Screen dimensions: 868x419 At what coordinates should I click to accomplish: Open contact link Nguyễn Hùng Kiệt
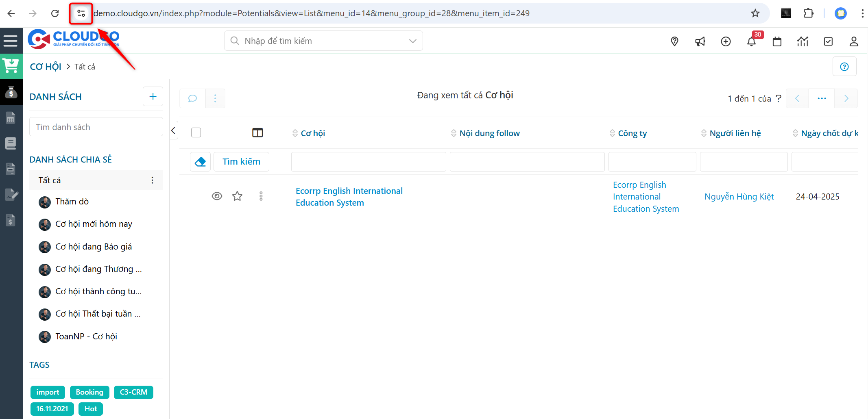[x=739, y=197]
